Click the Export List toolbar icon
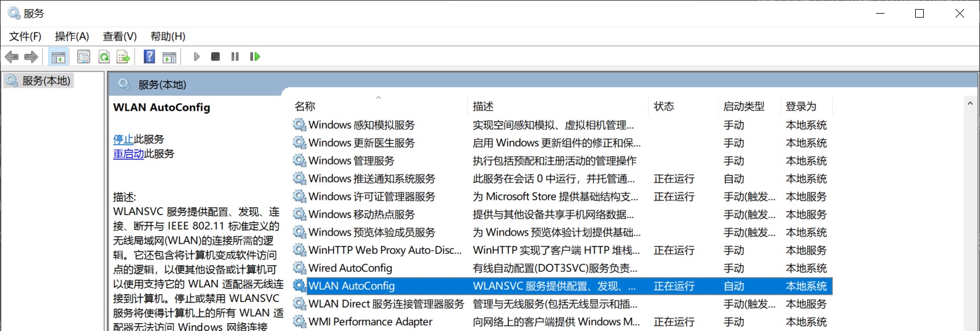This screenshot has height=331, width=980. pyautogui.click(x=123, y=57)
